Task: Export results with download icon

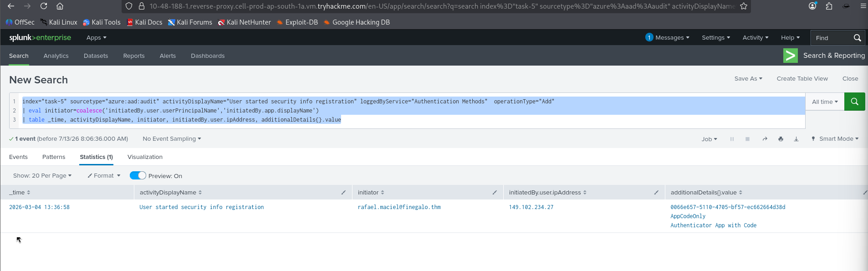Action: click(796, 139)
